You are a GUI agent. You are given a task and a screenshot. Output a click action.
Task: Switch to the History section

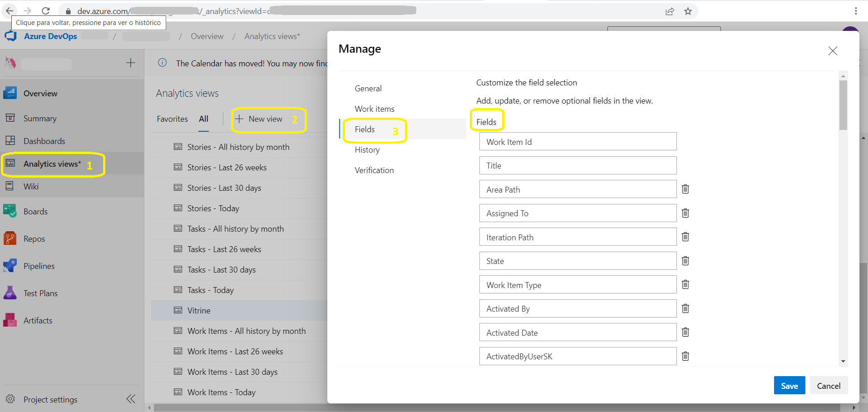point(367,149)
